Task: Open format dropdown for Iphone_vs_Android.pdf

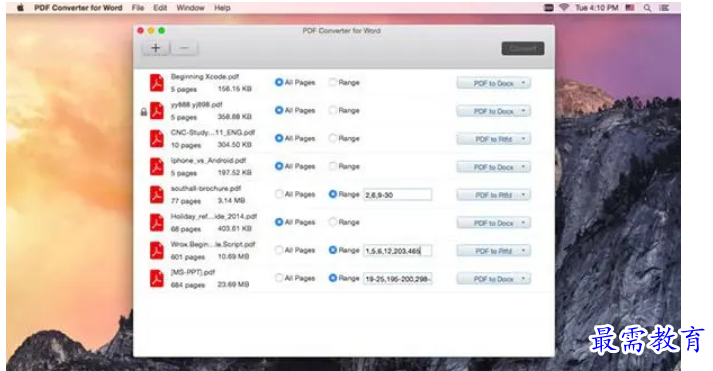Action: click(493, 167)
